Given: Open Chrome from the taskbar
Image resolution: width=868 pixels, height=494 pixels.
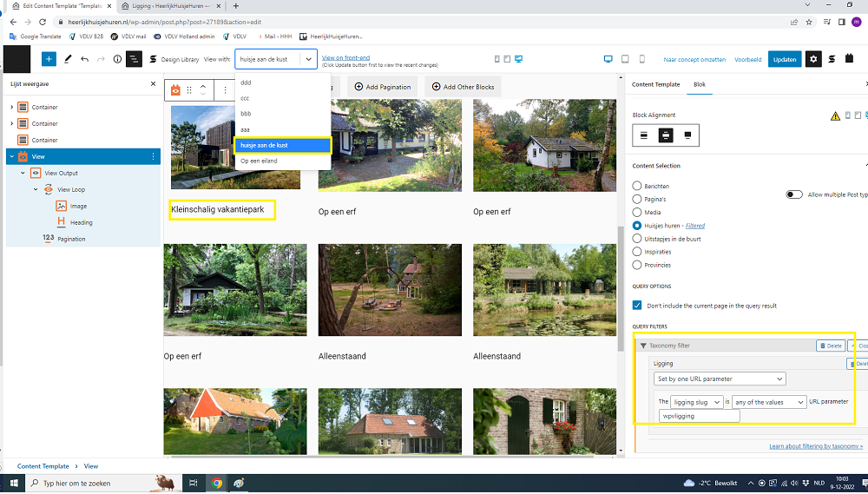Looking at the screenshot, I should pyautogui.click(x=216, y=484).
